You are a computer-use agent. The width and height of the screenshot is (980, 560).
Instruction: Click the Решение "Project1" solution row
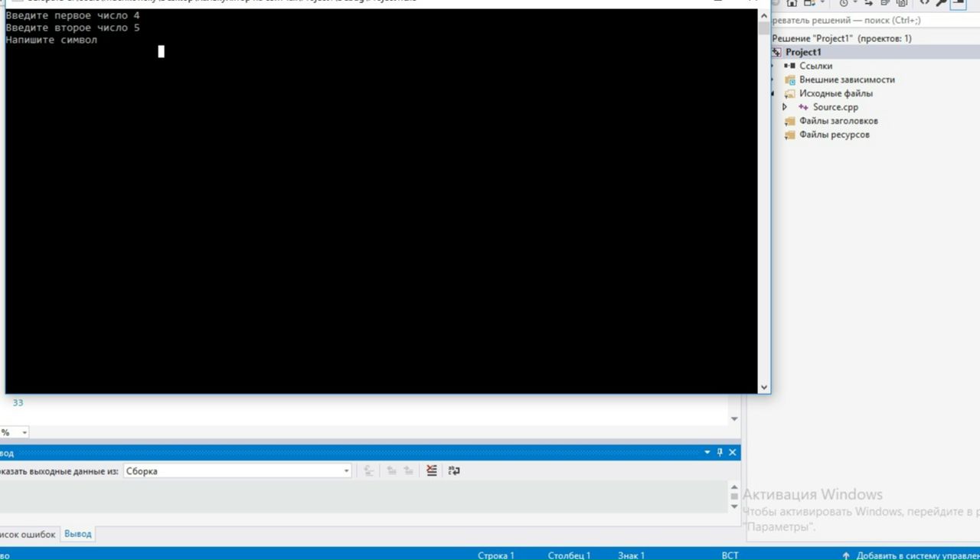pyautogui.click(x=841, y=38)
